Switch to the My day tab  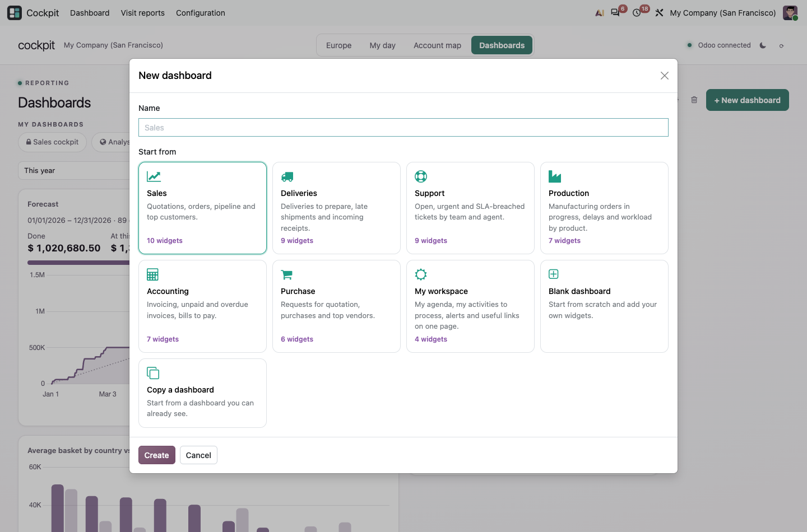(383, 45)
